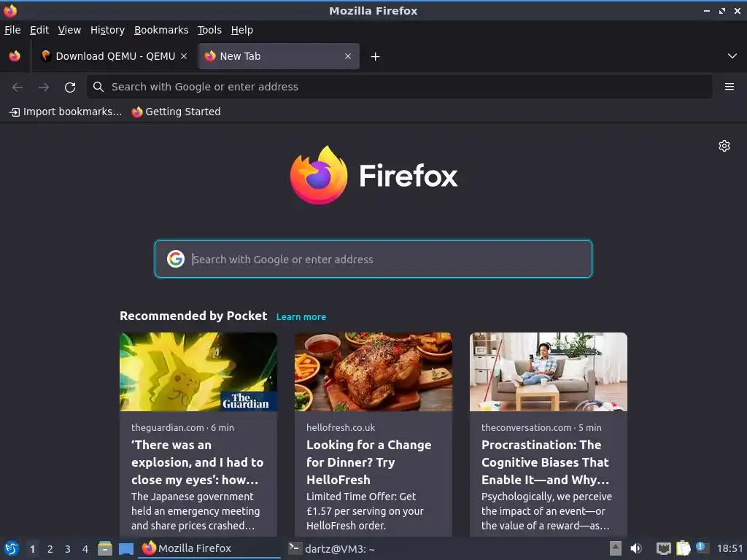Image resolution: width=747 pixels, height=560 pixels.
Task: Select Mozilla Firefox taskbar window button
Action: tap(209, 548)
